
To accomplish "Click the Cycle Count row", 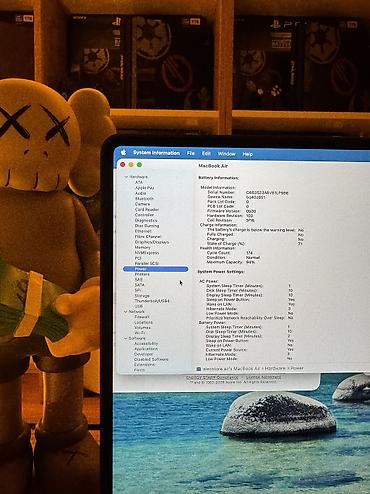I will (x=230, y=253).
